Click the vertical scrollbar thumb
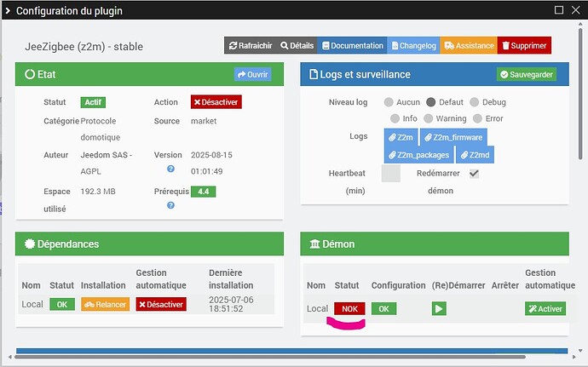The image size is (588, 367). point(580,94)
